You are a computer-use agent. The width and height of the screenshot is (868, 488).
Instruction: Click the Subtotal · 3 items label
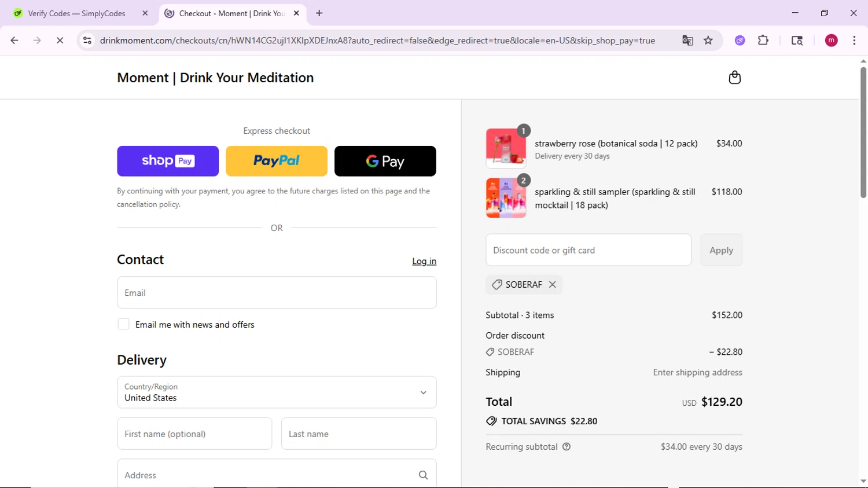tap(520, 315)
